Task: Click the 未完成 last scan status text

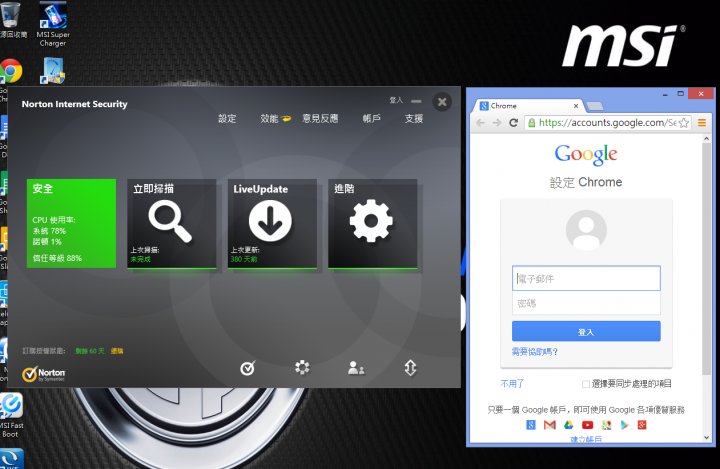Action: pos(140,260)
